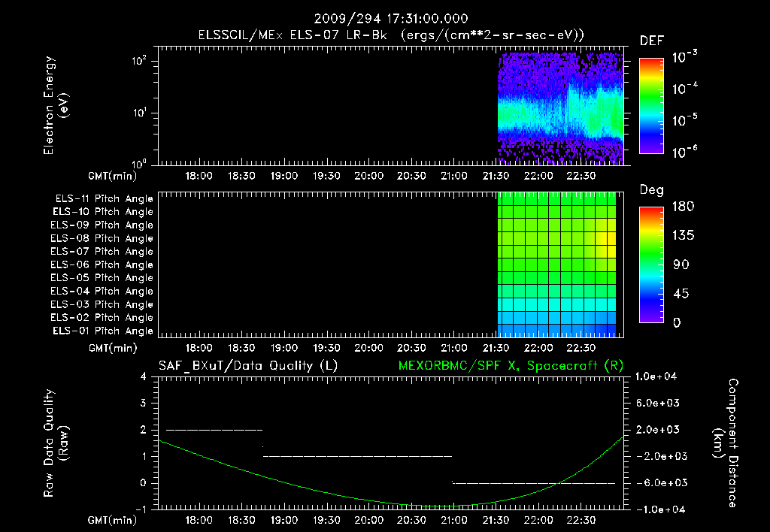Click the 3 tick on Raw Data Quality axis
The width and height of the screenshot is (770, 532).
point(143,404)
